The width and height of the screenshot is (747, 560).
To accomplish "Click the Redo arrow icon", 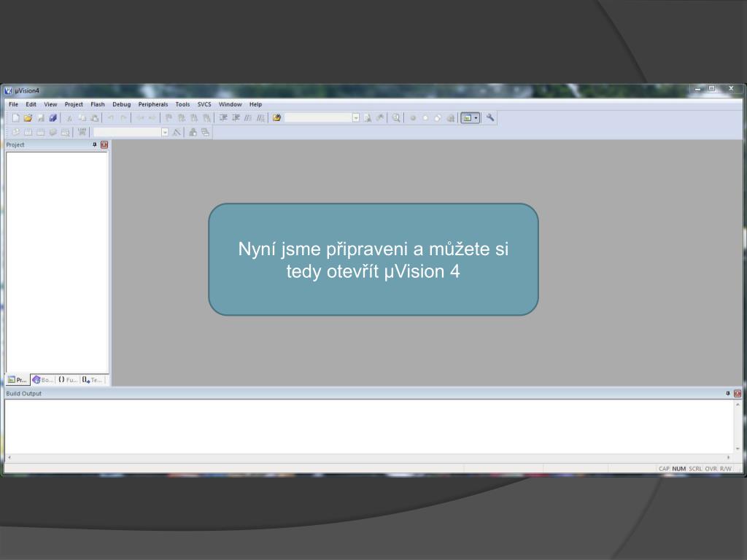I will coord(123,118).
